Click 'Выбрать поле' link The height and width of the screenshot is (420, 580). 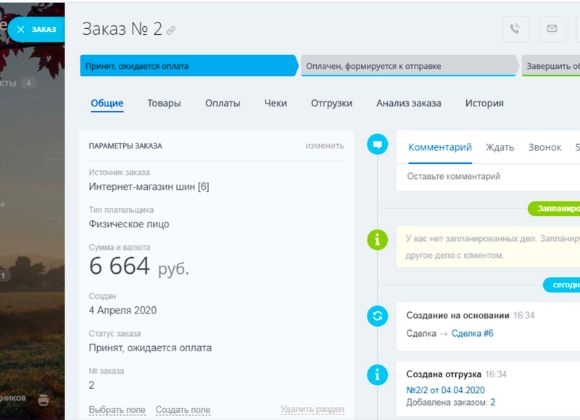pyautogui.click(x=117, y=410)
